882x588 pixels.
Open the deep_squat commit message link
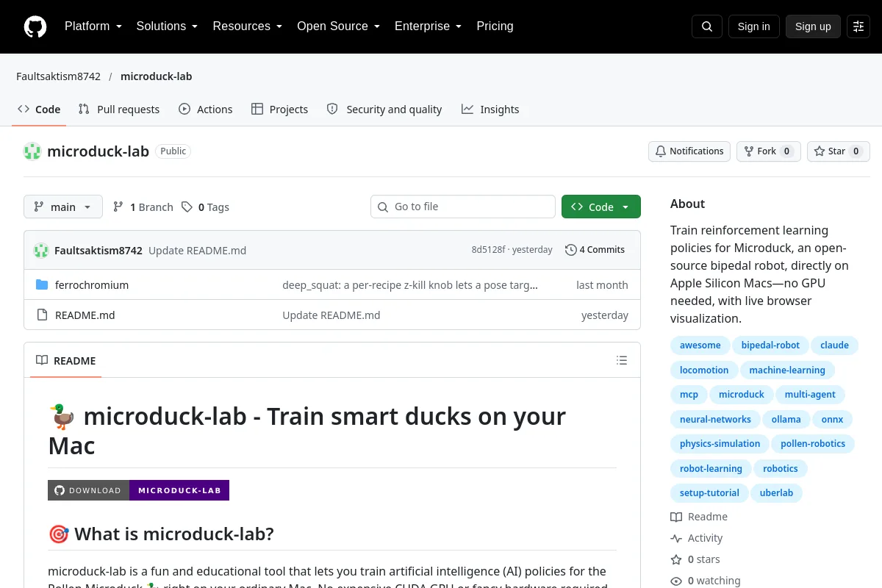tap(410, 285)
